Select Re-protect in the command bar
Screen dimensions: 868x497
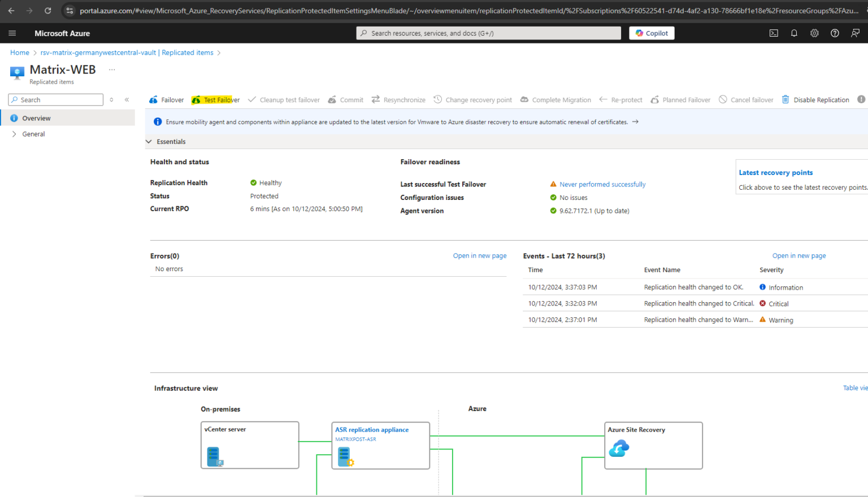tap(626, 99)
